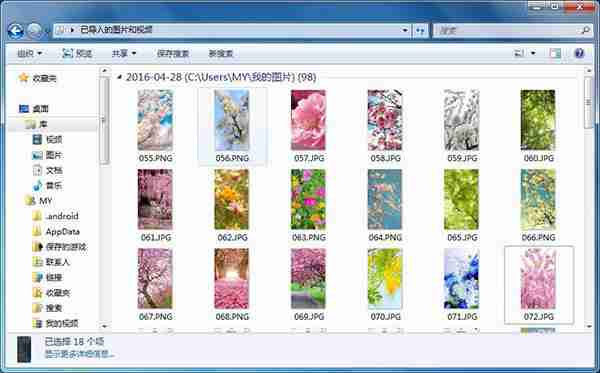Image resolution: width=600 pixels, height=373 pixels.
Task: Click the file list scroll-down arrow
Action: click(x=589, y=326)
